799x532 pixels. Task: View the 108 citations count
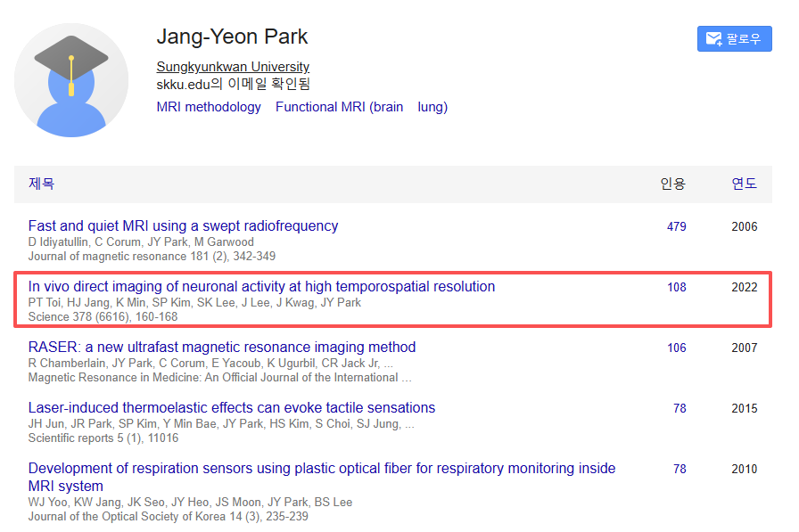tap(677, 287)
